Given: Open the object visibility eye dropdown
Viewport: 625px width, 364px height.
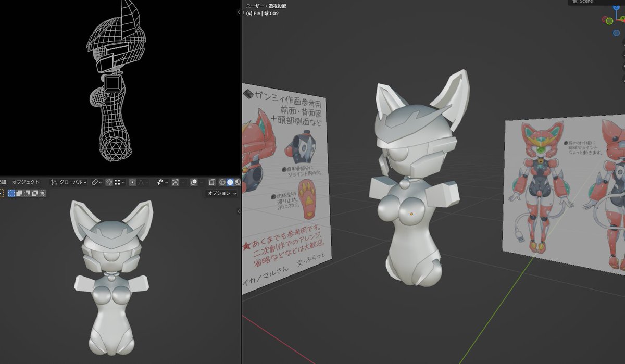Looking at the screenshot, I should tap(162, 182).
